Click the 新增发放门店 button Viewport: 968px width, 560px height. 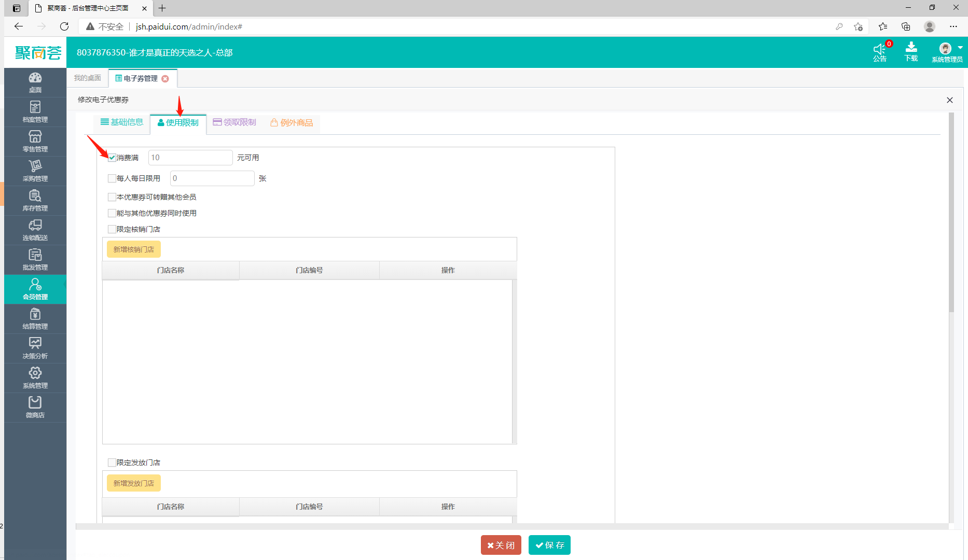[134, 483]
